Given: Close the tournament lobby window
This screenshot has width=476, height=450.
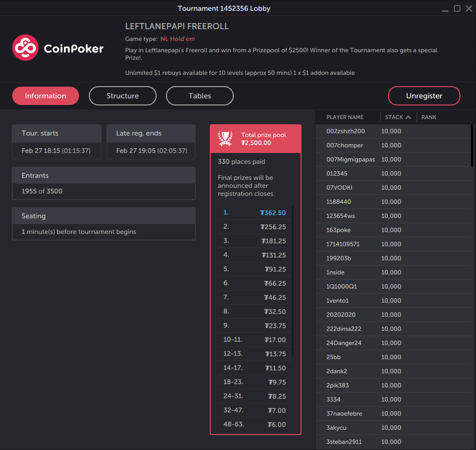Looking at the screenshot, I should click(468, 8).
